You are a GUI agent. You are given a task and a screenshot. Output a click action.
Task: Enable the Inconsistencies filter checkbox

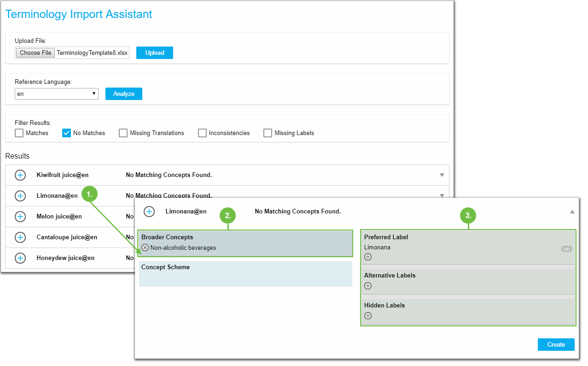coord(202,133)
